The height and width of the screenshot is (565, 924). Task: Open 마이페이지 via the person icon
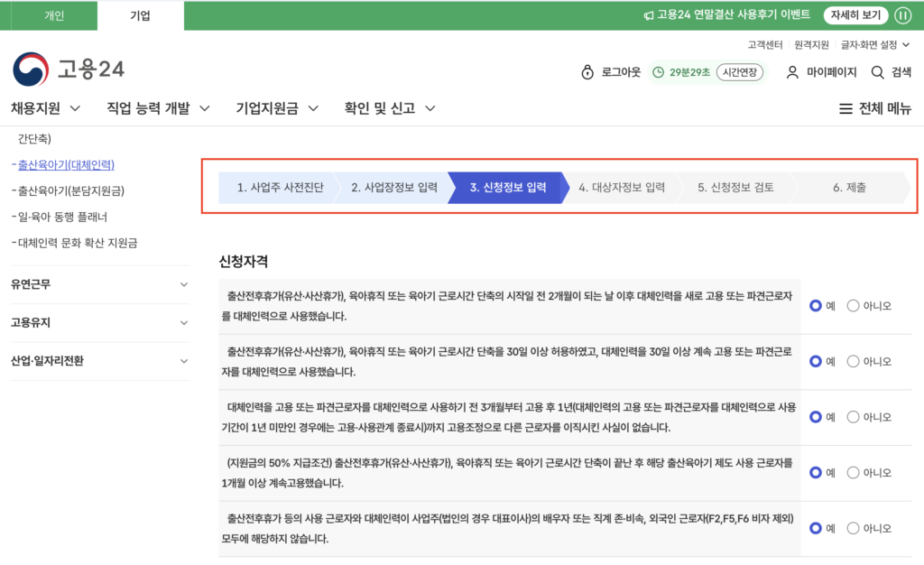coord(792,72)
